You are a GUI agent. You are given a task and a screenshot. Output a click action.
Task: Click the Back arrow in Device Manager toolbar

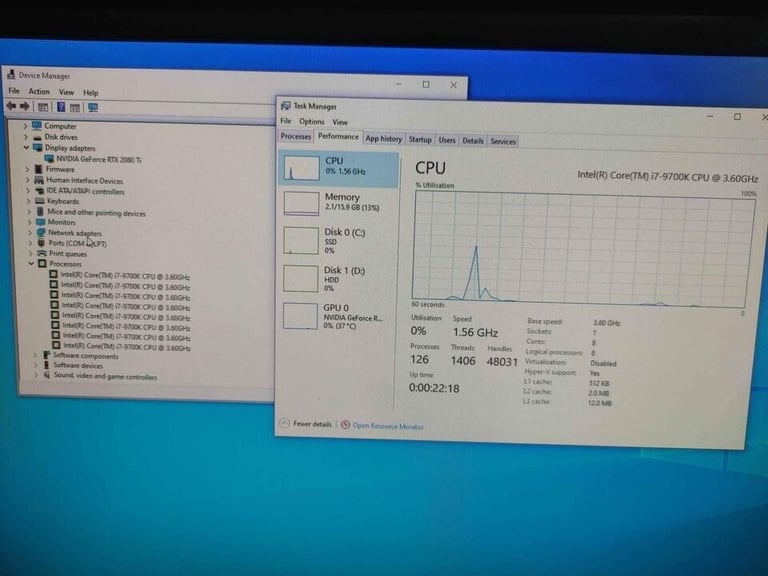[x=11, y=106]
